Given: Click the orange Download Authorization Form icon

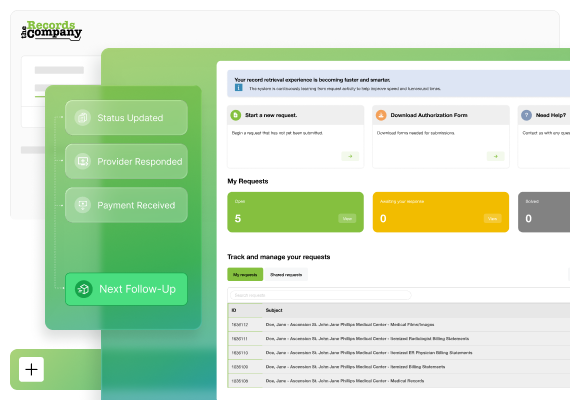Looking at the screenshot, I should (x=381, y=115).
